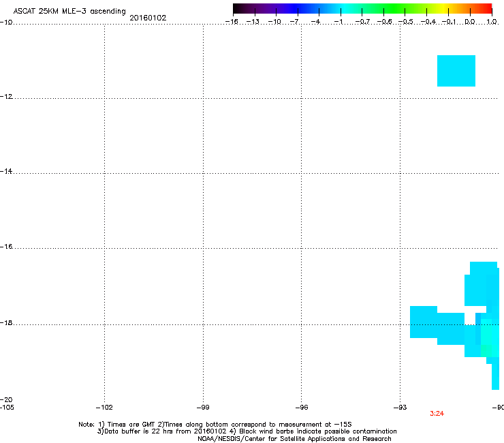Click the NOAA/NESDIS Center for Satellite Applications credit
The width and height of the screenshot is (504, 443).
tap(294, 439)
